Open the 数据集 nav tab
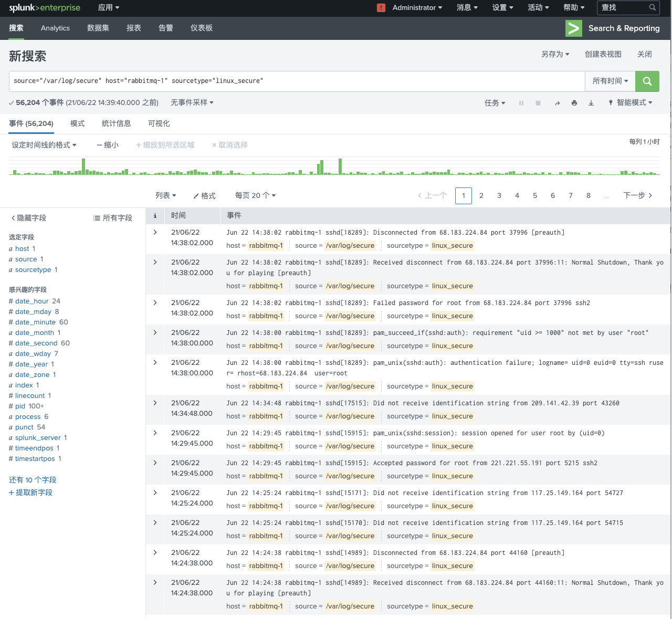The height and width of the screenshot is (619, 672). (x=98, y=28)
